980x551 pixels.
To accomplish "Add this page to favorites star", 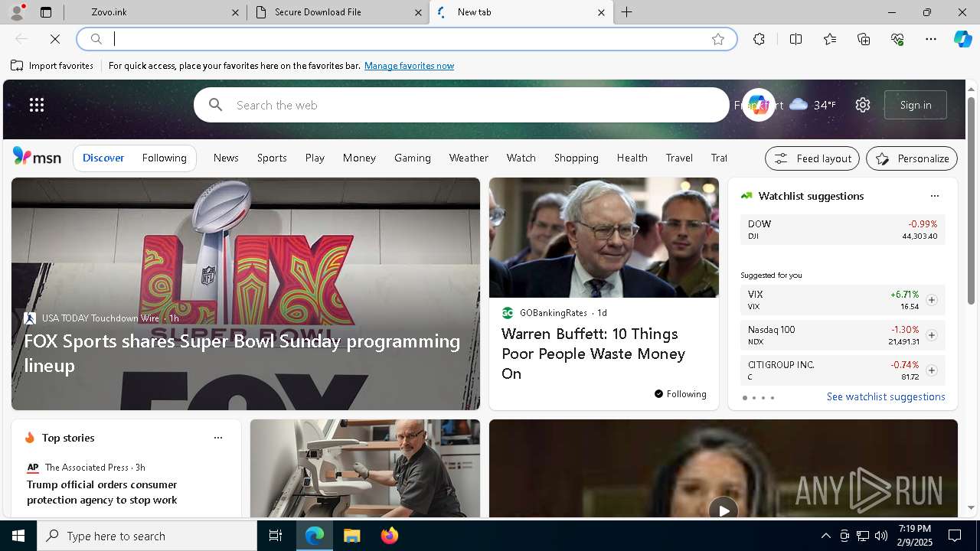I will coord(717,39).
